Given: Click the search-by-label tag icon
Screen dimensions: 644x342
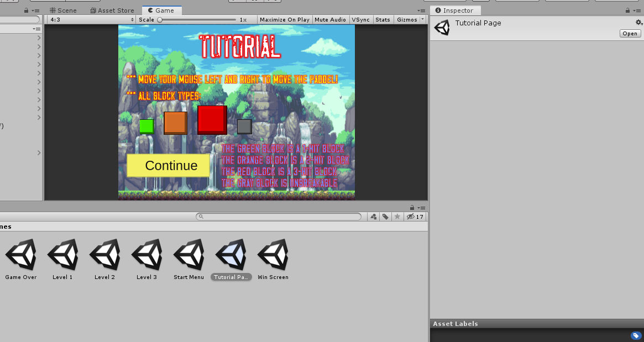Looking at the screenshot, I should [385, 217].
